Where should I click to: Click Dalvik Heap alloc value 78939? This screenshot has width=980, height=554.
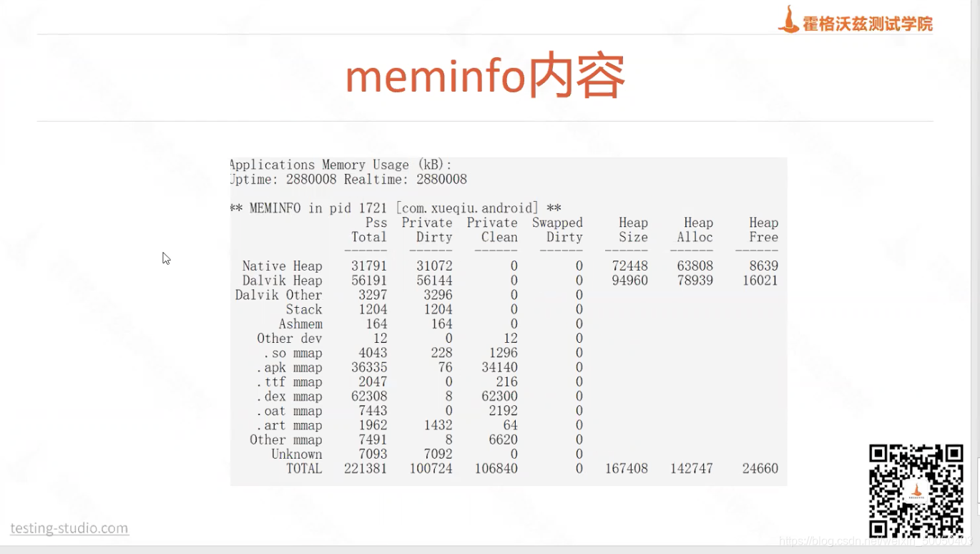[x=695, y=281]
